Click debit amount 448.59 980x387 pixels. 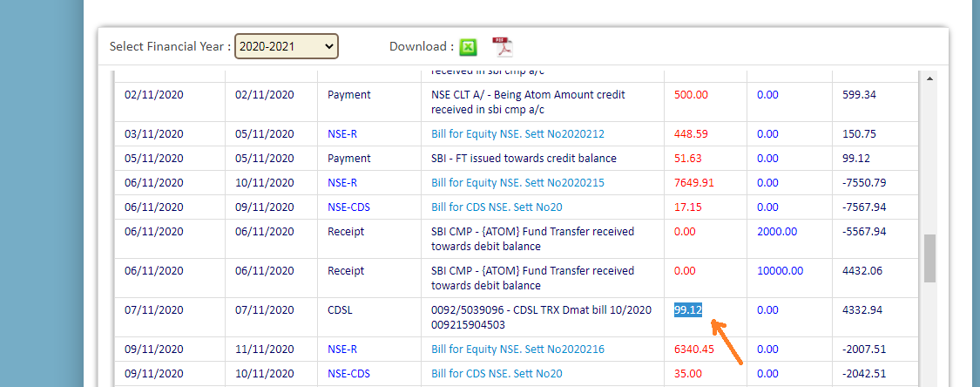click(691, 133)
